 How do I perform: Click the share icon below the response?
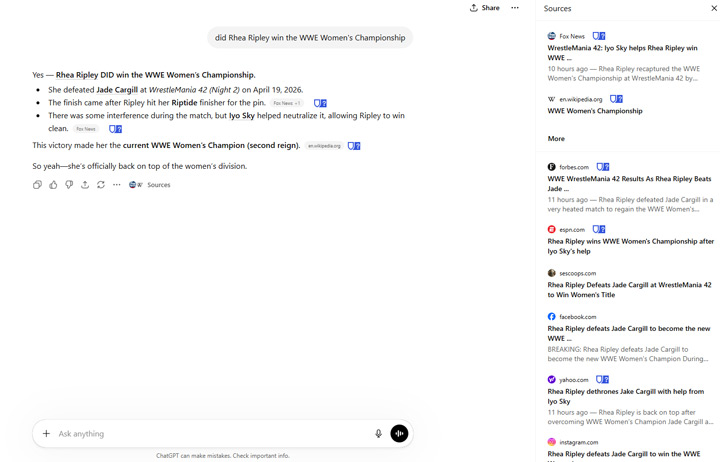pyautogui.click(x=85, y=185)
